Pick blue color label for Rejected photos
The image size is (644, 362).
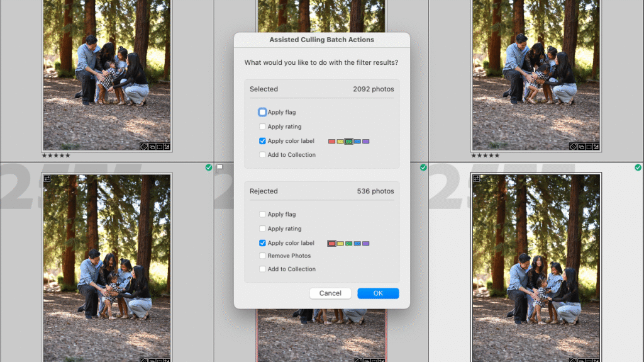pyautogui.click(x=357, y=244)
